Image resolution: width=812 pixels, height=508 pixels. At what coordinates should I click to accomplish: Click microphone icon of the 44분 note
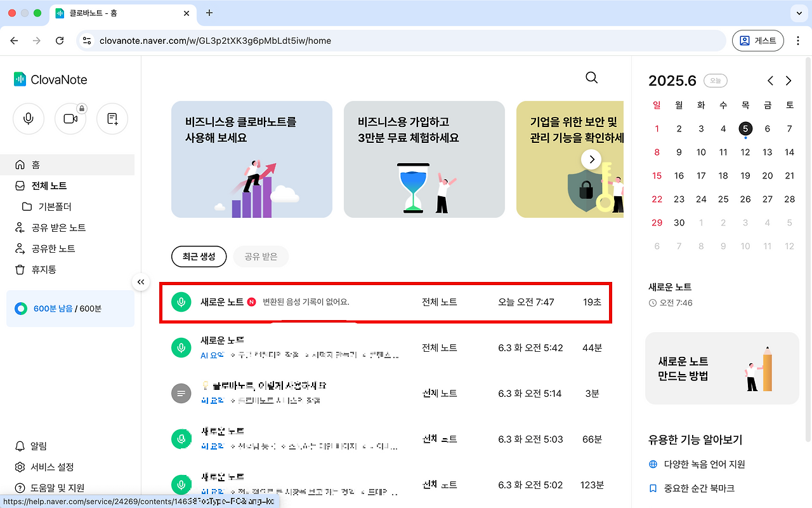click(181, 348)
